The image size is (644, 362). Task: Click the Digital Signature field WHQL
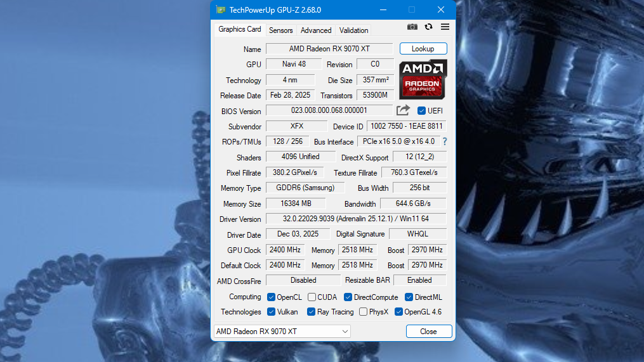417,234
